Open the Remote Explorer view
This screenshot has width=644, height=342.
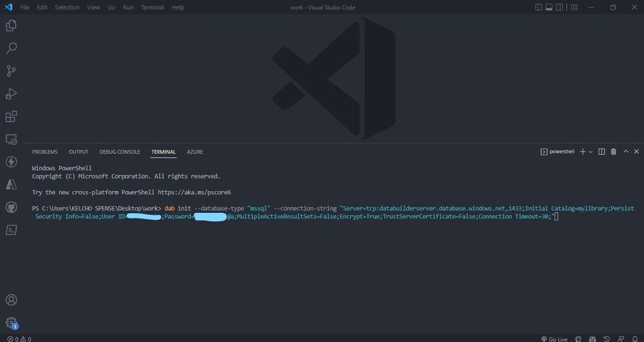(x=11, y=139)
